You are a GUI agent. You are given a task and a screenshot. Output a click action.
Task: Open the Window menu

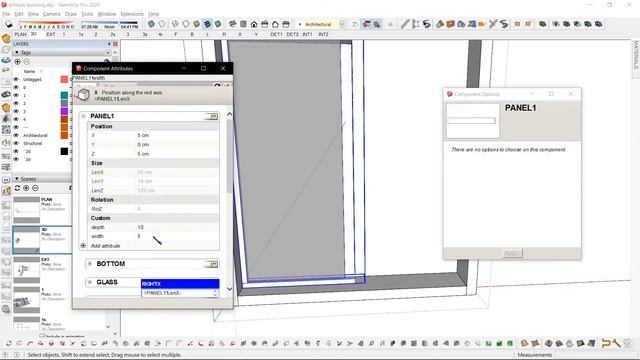107,14
